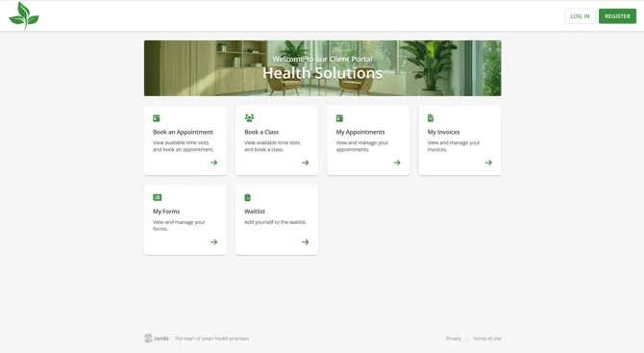
Task: Open the My Appointments title
Action: [360, 132]
